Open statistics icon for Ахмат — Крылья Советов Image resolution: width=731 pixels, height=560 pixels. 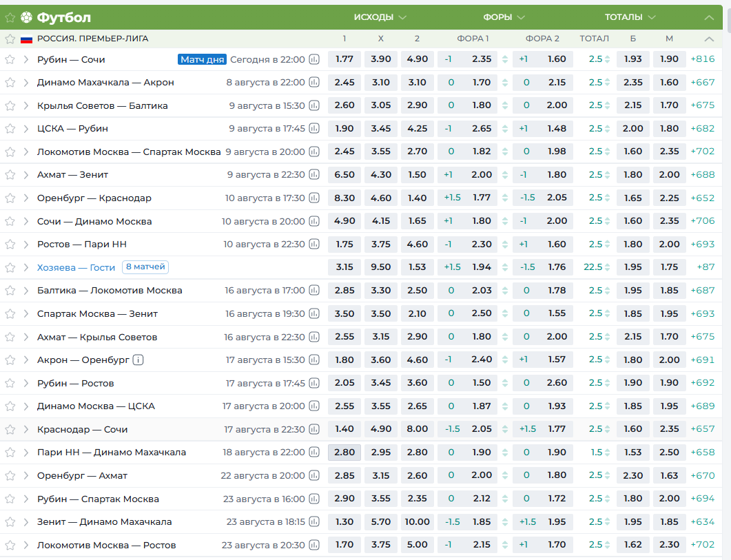pyautogui.click(x=314, y=337)
